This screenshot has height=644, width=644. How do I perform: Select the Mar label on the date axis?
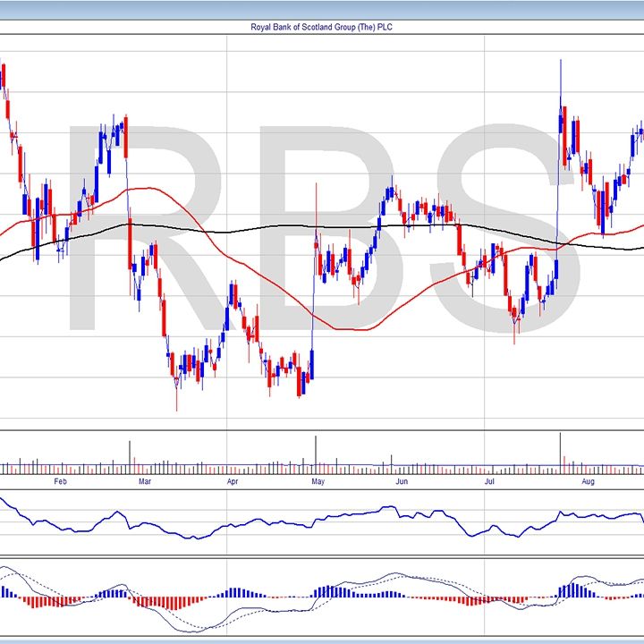[144, 482]
